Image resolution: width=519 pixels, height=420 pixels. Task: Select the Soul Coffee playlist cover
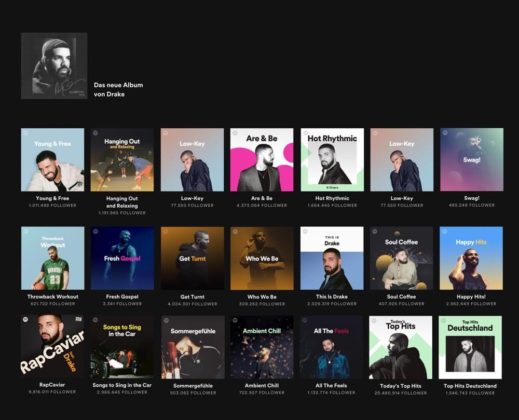click(x=402, y=258)
